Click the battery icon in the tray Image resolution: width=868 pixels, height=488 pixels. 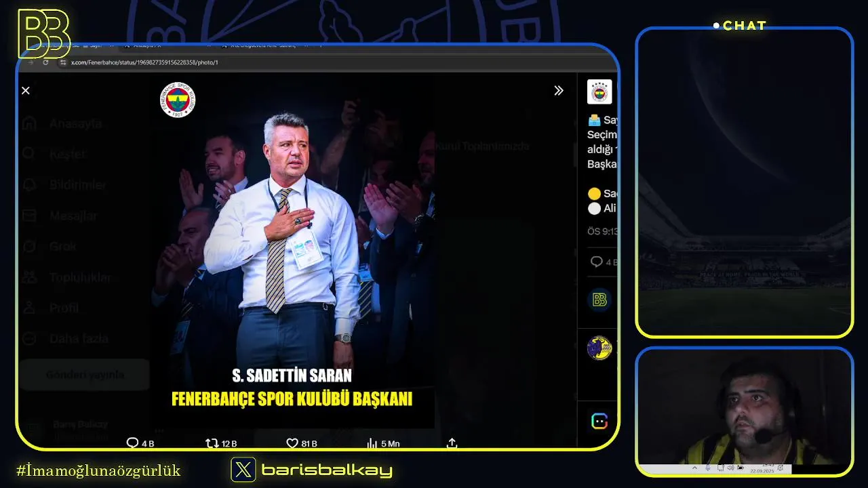point(741,468)
